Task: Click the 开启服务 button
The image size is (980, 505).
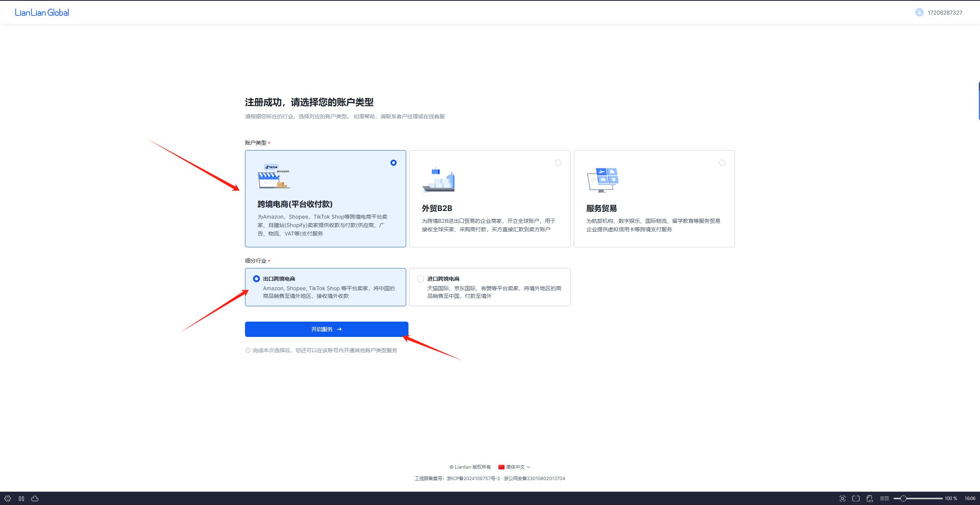Action: click(x=327, y=329)
